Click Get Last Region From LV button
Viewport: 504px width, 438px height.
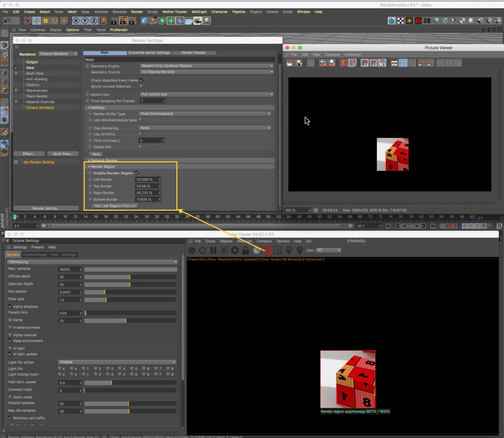click(115, 206)
